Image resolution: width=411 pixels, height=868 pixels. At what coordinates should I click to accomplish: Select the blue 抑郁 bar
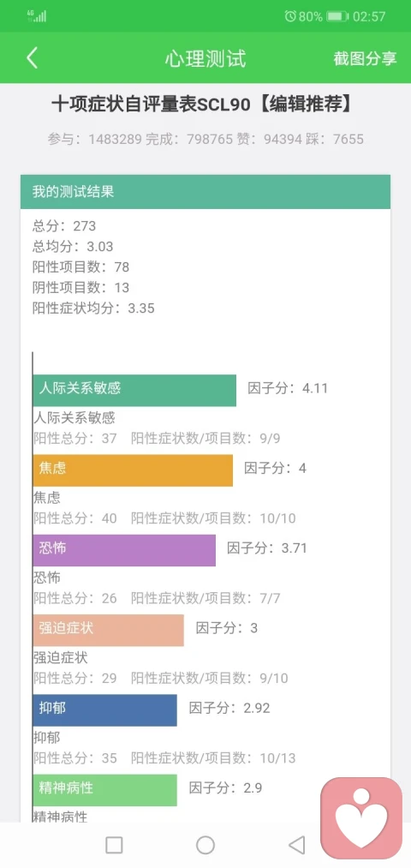click(105, 710)
